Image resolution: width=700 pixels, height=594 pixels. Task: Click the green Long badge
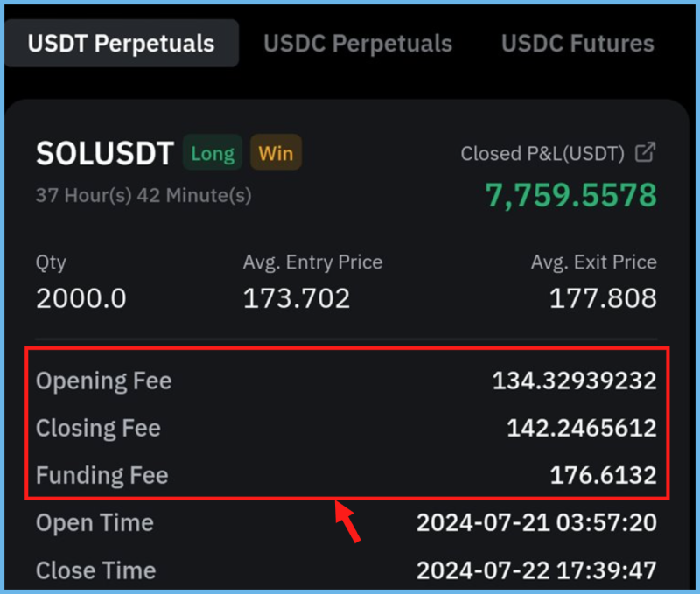point(213,152)
